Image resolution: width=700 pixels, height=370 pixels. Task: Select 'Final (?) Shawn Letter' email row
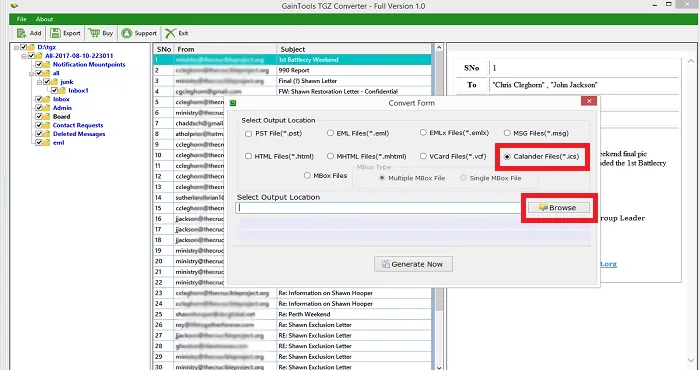(x=293, y=81)
